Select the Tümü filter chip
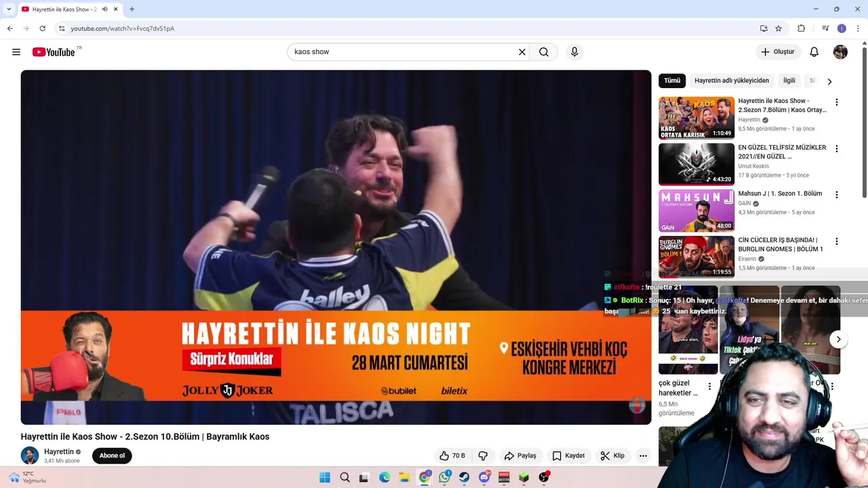 point(672,81)
